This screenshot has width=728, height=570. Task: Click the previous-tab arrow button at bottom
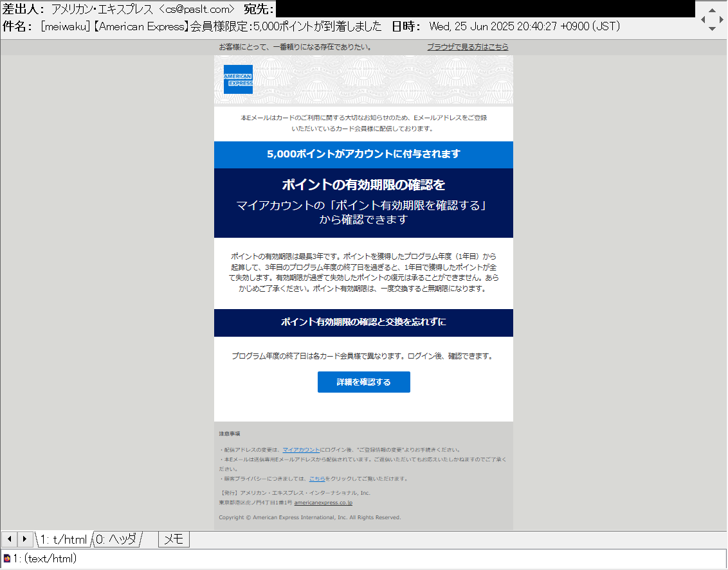tap(9, 539)
